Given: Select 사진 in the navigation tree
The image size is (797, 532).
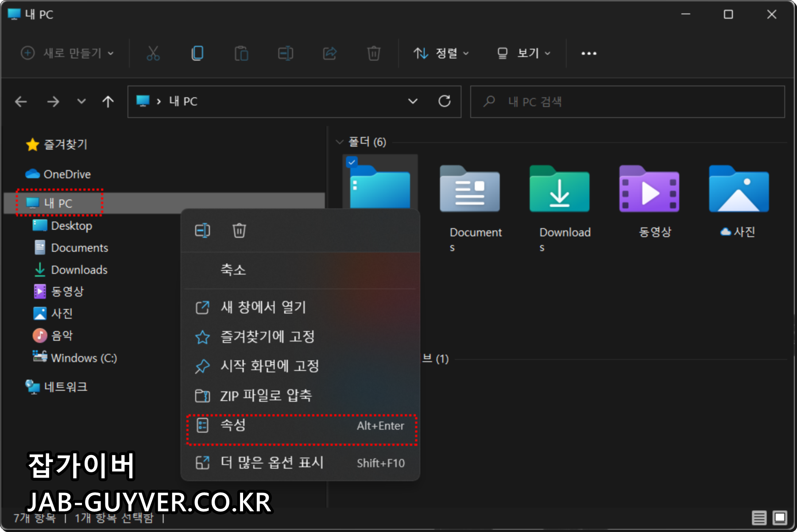Looking at the screenshot, I should coord(53,313).
